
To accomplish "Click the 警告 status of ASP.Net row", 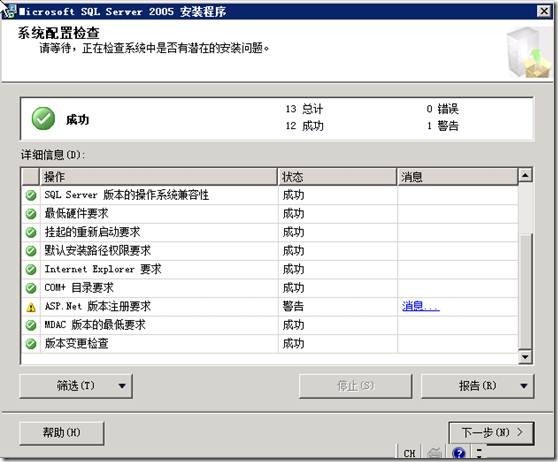I will point(293,306).
